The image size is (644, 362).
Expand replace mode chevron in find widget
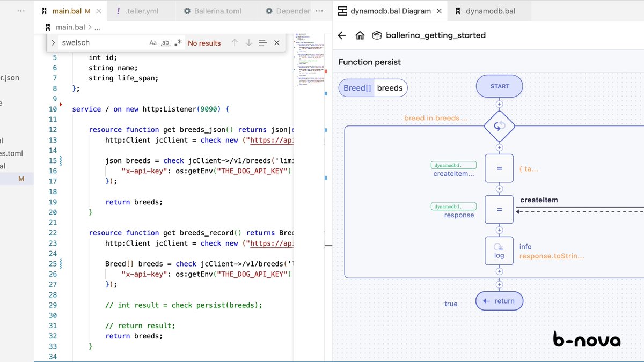point(53,43)
